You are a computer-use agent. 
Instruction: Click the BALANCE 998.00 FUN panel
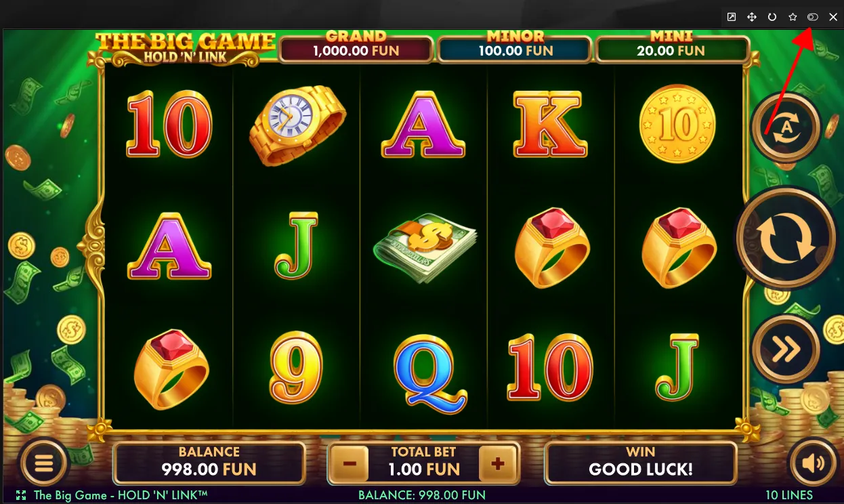coord(209,461)
